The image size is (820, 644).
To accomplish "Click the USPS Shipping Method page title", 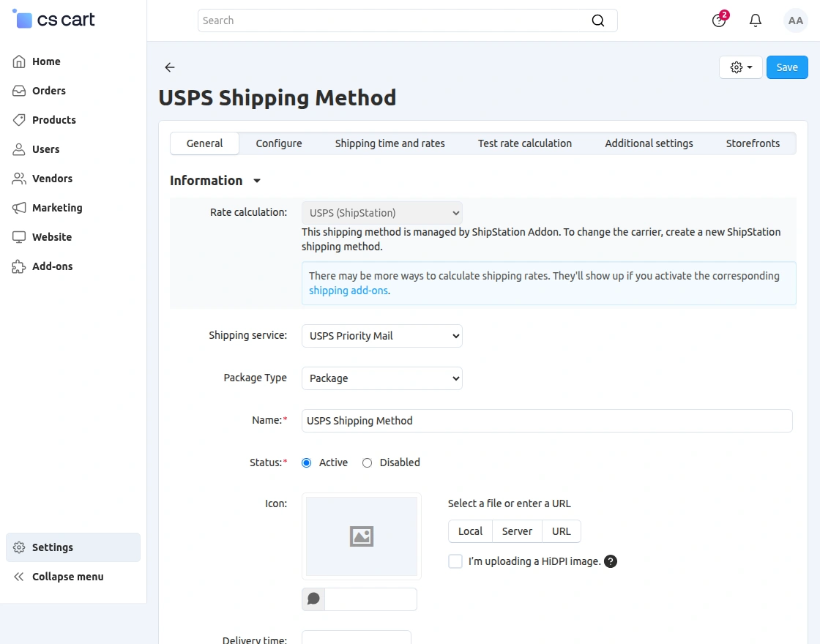I will click(x=277, y=98).
